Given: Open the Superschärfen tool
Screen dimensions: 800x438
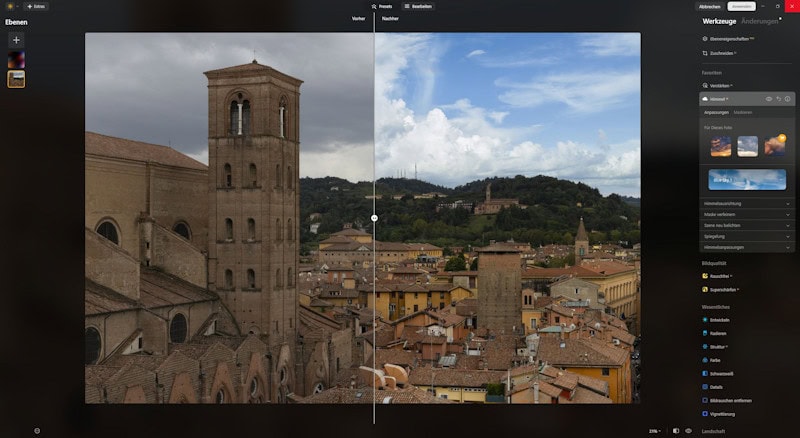Looking at the screenshot, I should point(723,289).
